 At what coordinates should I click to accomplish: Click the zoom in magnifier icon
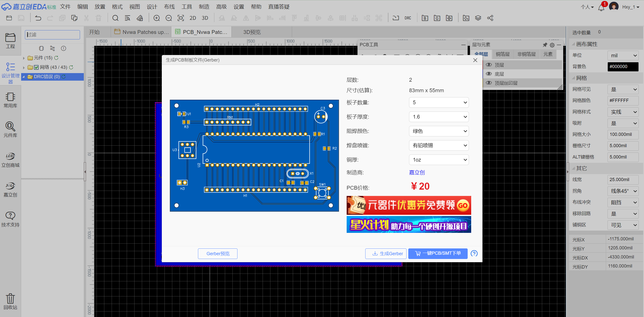coord(156,18)
